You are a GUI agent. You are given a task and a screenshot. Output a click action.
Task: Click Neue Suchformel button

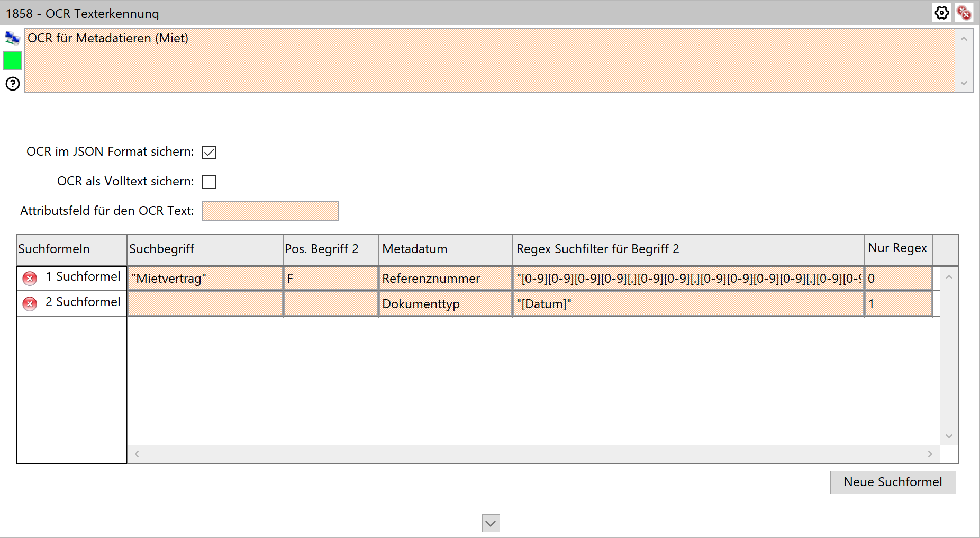pyautogui.click(x=892, y=482)
